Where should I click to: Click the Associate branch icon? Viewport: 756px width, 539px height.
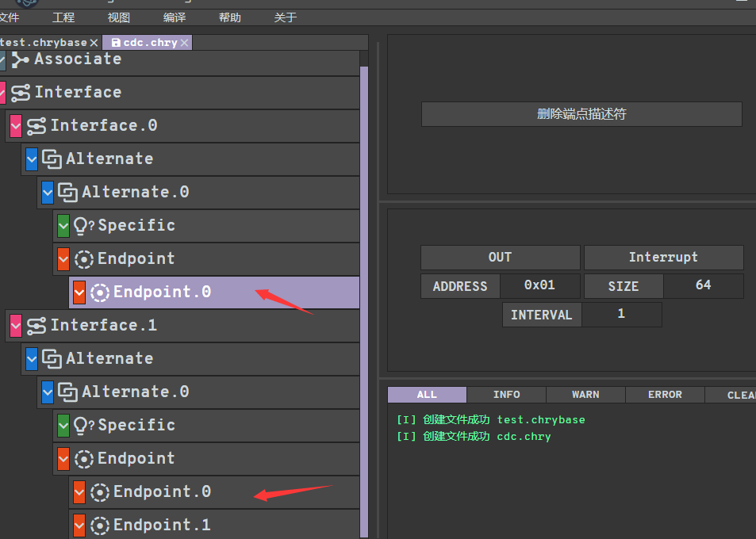click(21, 59)
